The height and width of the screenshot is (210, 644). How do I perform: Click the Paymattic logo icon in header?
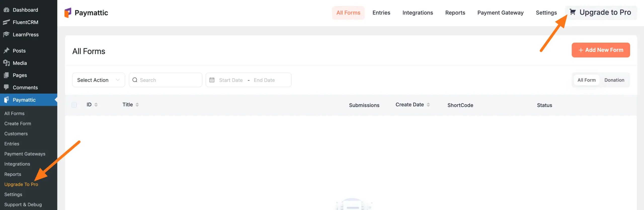tap(68, 13)
